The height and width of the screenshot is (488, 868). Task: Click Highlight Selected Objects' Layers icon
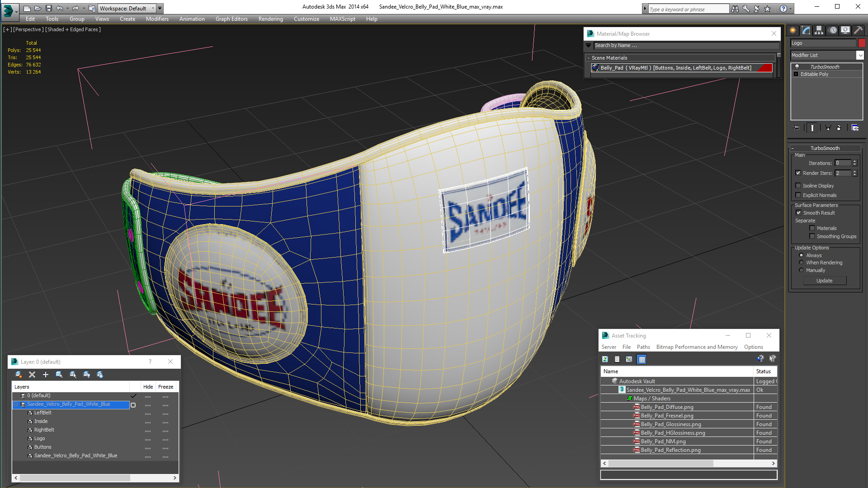73,375
